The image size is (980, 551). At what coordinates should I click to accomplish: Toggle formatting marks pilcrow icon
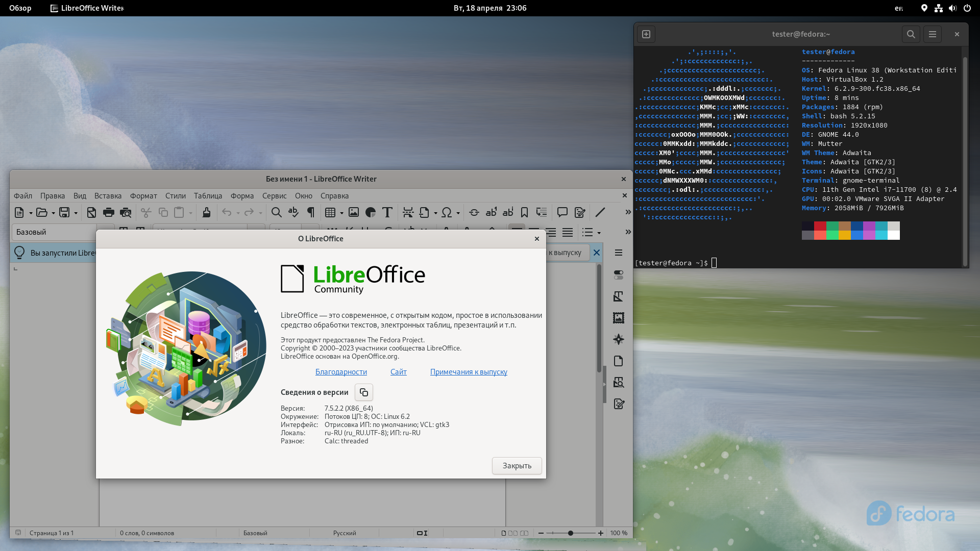[310, 212]
